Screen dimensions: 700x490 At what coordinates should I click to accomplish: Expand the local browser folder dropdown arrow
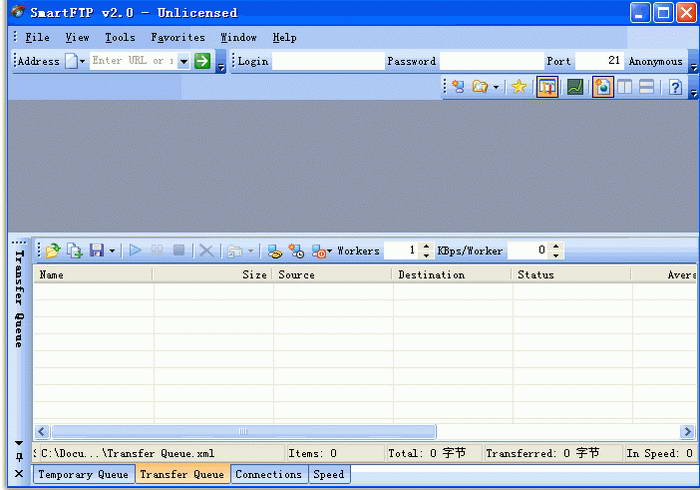(496, 87)
